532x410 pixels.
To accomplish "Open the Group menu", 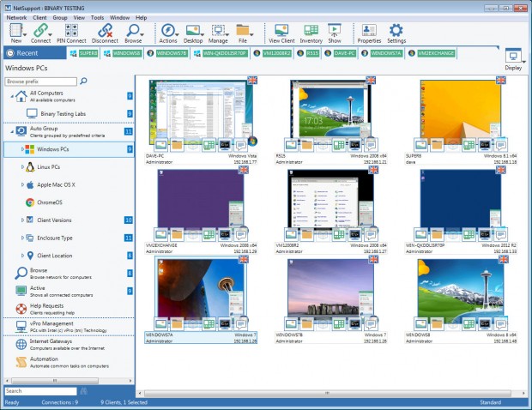I will coord(60,18).
